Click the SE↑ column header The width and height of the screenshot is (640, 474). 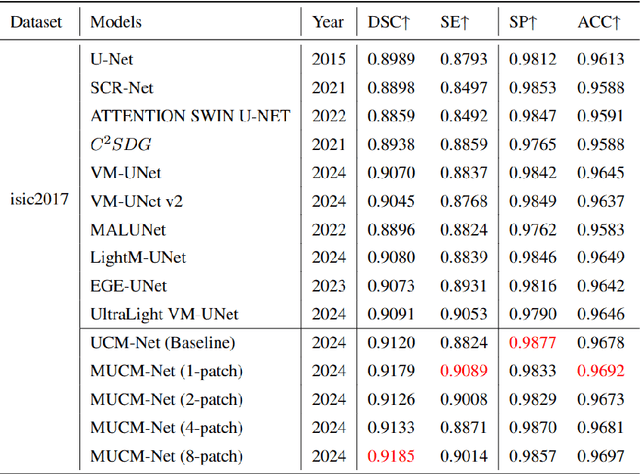(459, 20)
